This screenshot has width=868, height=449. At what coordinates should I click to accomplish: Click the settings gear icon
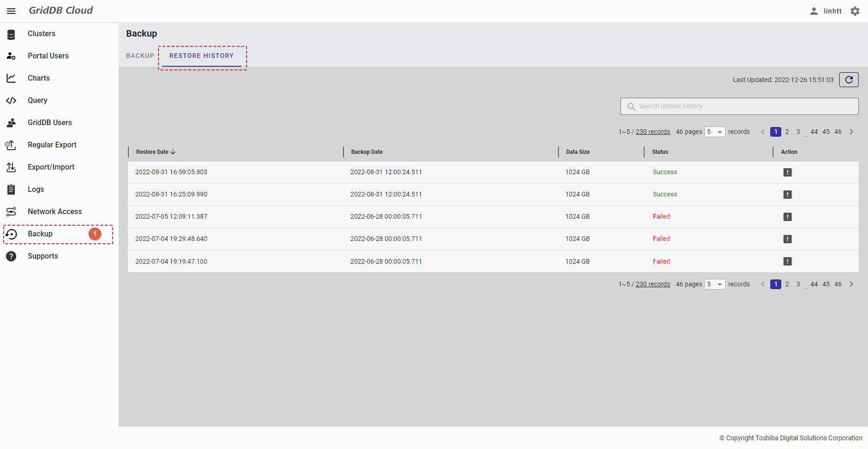[x=855, y=11]
